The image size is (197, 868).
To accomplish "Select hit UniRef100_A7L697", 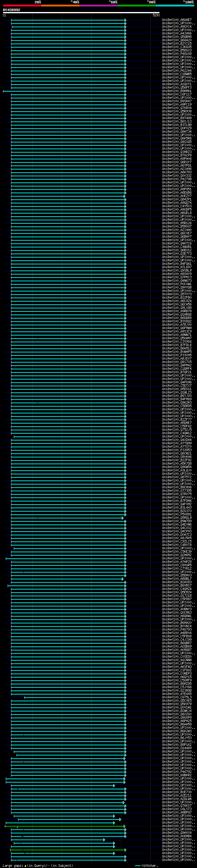I will coord(177,267).
